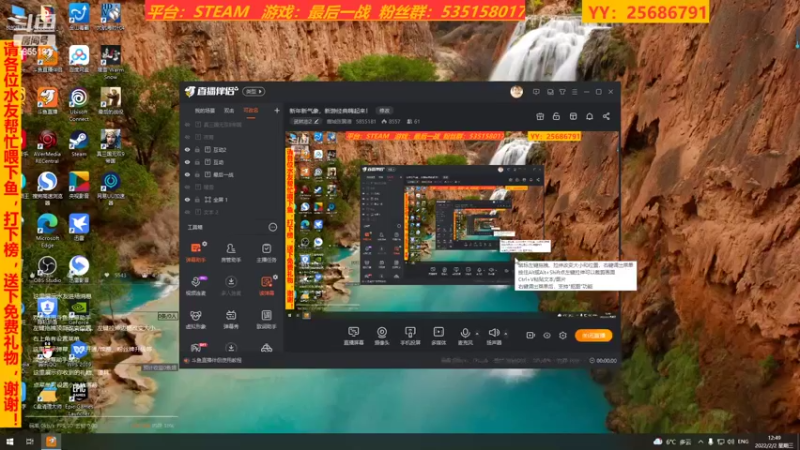The height and width of the screenshot is (450, 800).
Task: Click the stream preview canvas
Action: tap(452, 224)
